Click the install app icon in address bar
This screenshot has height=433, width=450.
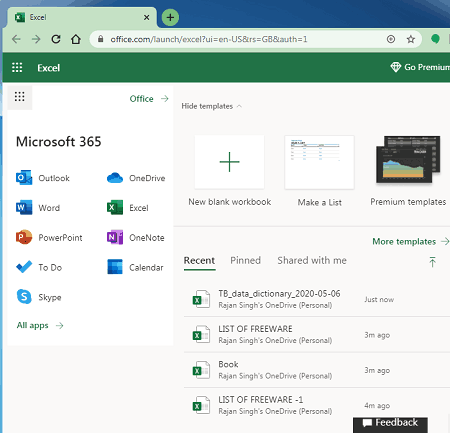click(391, 39)
